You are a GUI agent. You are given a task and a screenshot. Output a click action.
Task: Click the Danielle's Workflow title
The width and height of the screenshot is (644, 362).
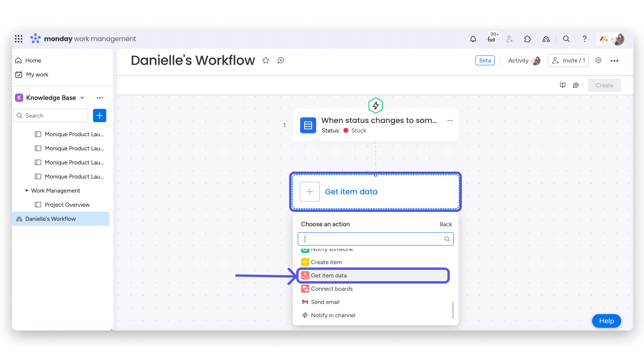193,60
